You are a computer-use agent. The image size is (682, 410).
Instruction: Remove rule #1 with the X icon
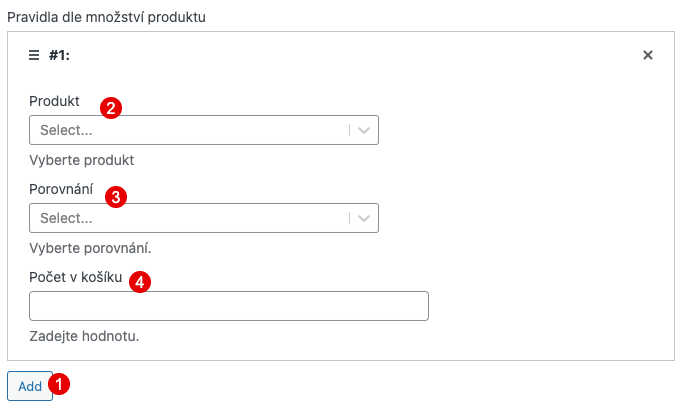coord(648,55)
